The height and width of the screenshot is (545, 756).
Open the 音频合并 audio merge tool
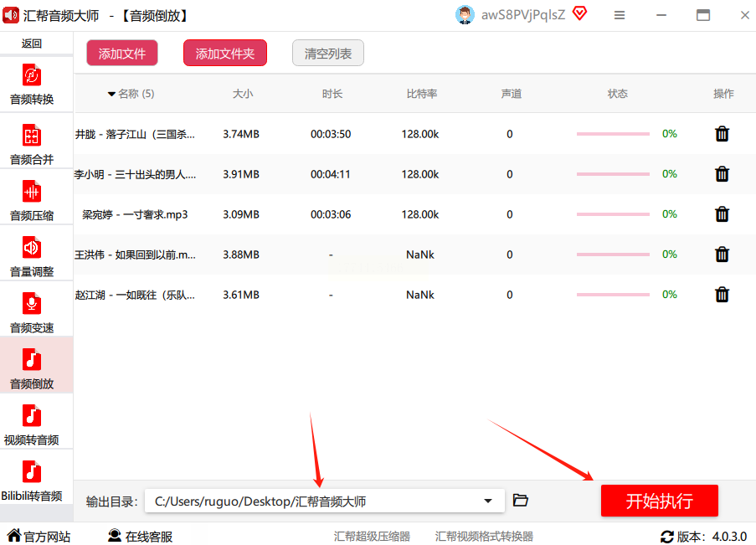click(32, 144)
